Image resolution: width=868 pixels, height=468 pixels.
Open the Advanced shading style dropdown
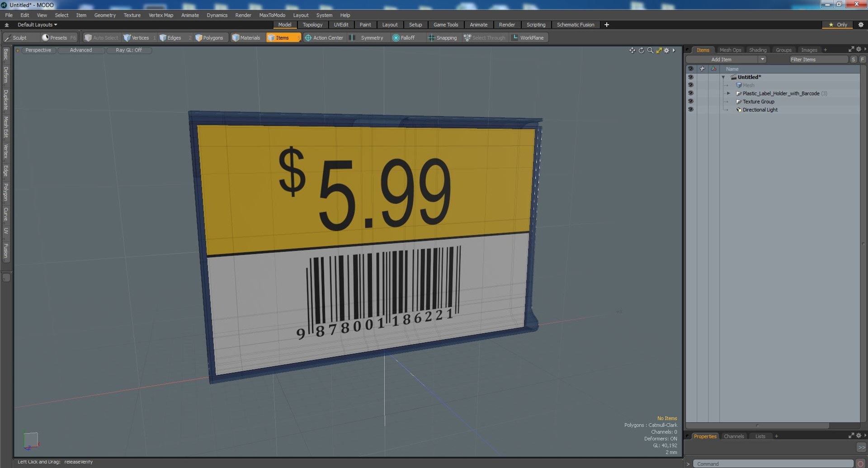point(81,50)
